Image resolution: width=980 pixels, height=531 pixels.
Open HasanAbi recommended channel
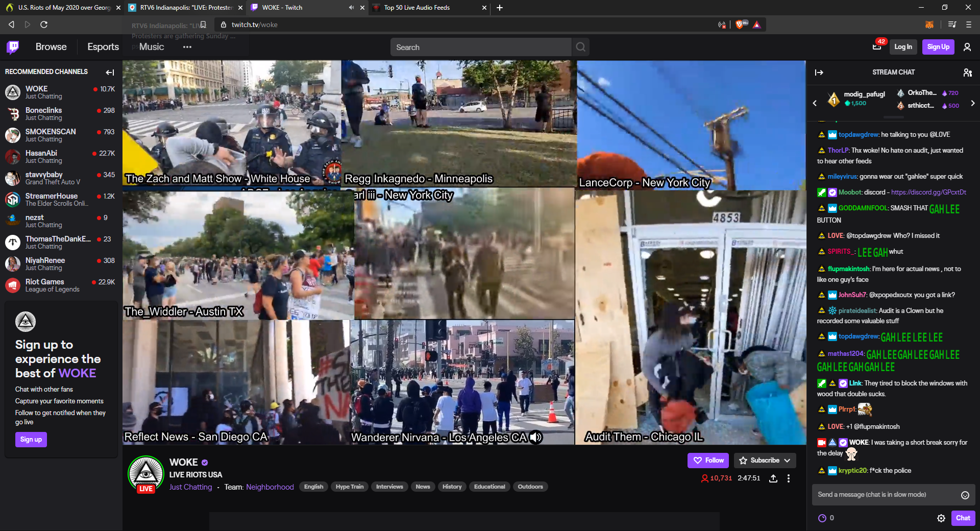click(x=61, y=157)
